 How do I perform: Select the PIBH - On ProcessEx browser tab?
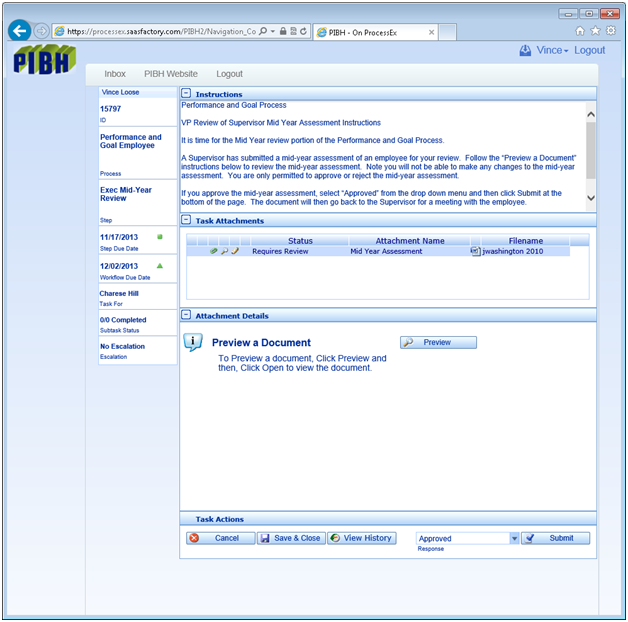click(x=375, y=32)
